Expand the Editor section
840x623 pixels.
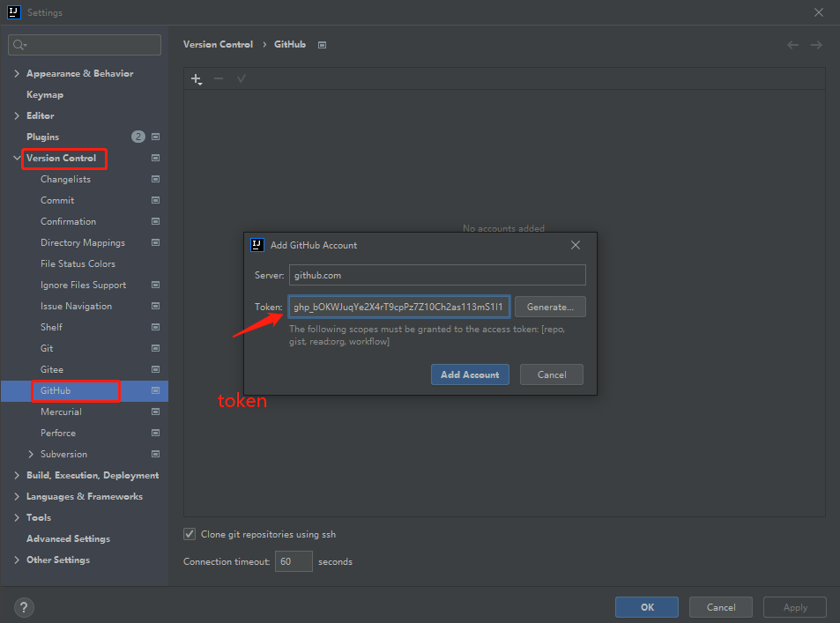click(x=17, y=115)
